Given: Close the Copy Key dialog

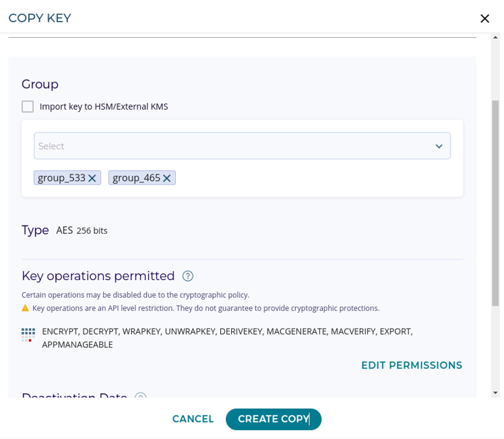Looking at the screenshot, I should point(484,18).
